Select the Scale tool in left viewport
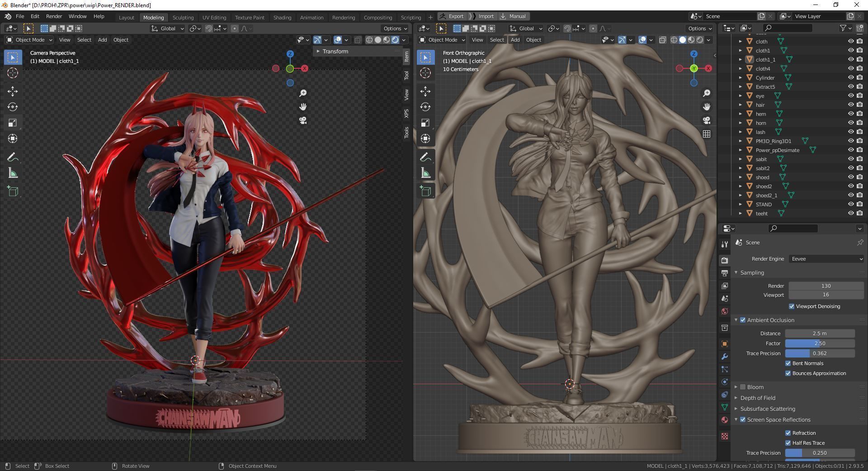The image size is (868, 471). tap(13, 123)
